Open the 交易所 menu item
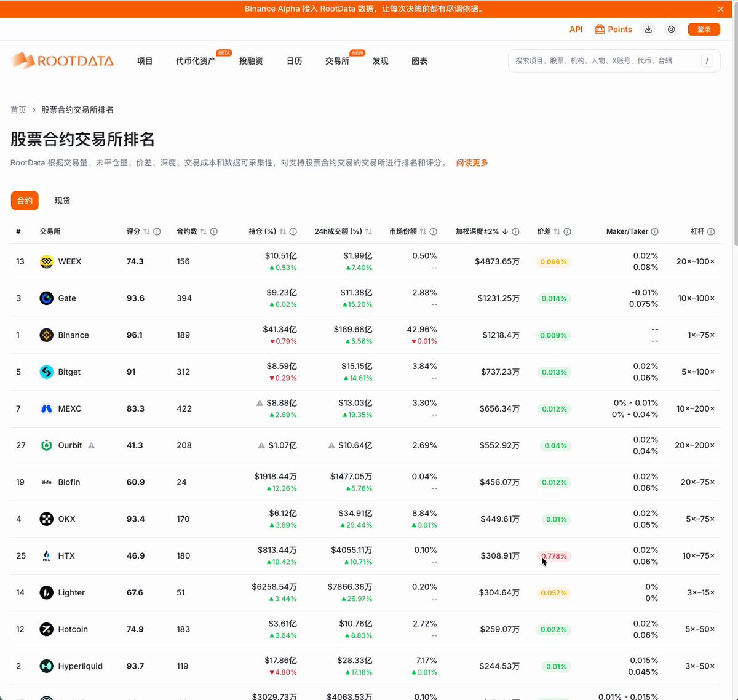 coord(337,61)
